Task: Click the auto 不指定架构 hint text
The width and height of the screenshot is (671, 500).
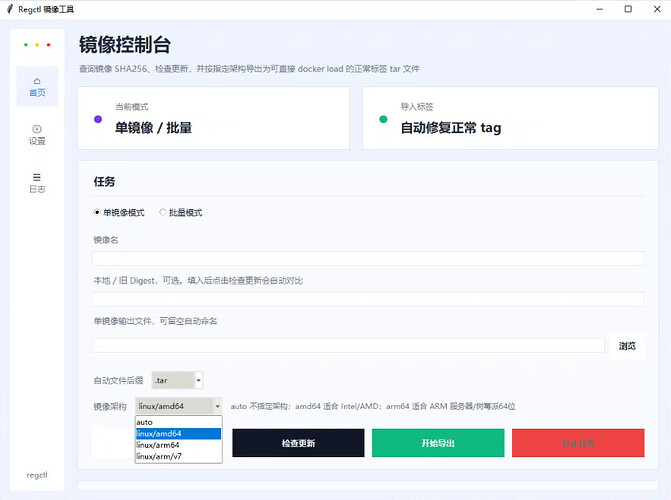Action: (373, 406)
